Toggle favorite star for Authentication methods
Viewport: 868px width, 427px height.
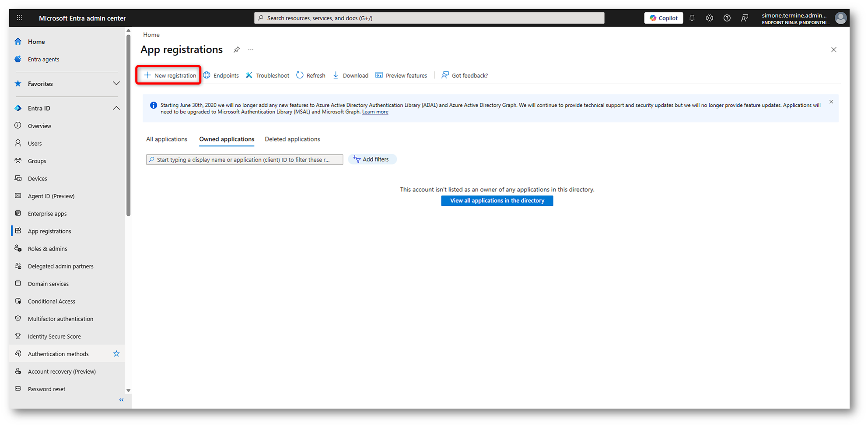tap(116, 353)
